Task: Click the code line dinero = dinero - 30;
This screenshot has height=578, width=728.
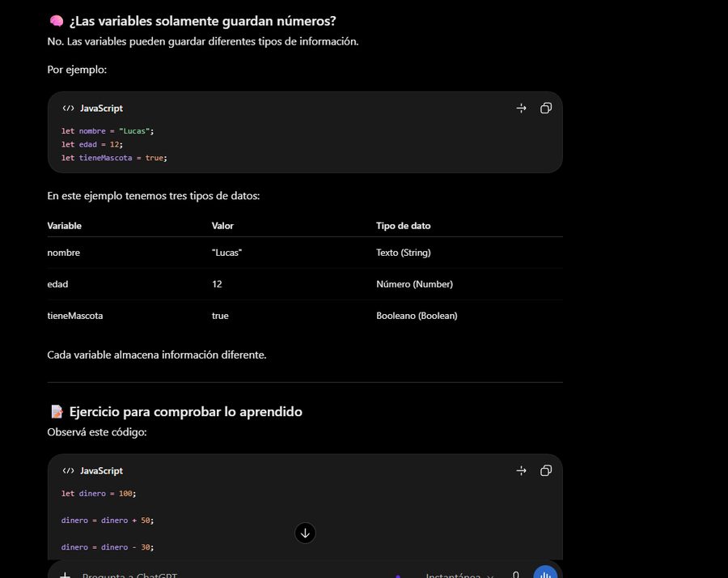Action: (x=108, y=547)
